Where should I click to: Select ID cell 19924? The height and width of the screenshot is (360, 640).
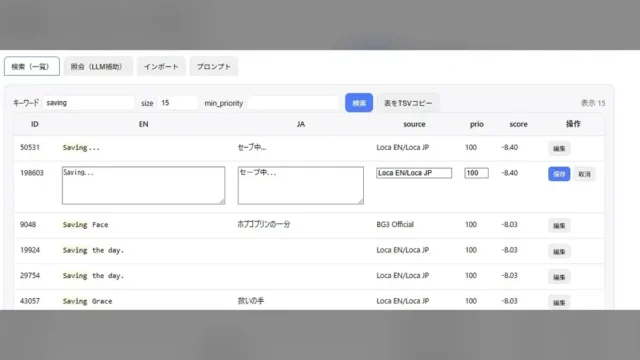pyautogui.click(x=30, y=250)
